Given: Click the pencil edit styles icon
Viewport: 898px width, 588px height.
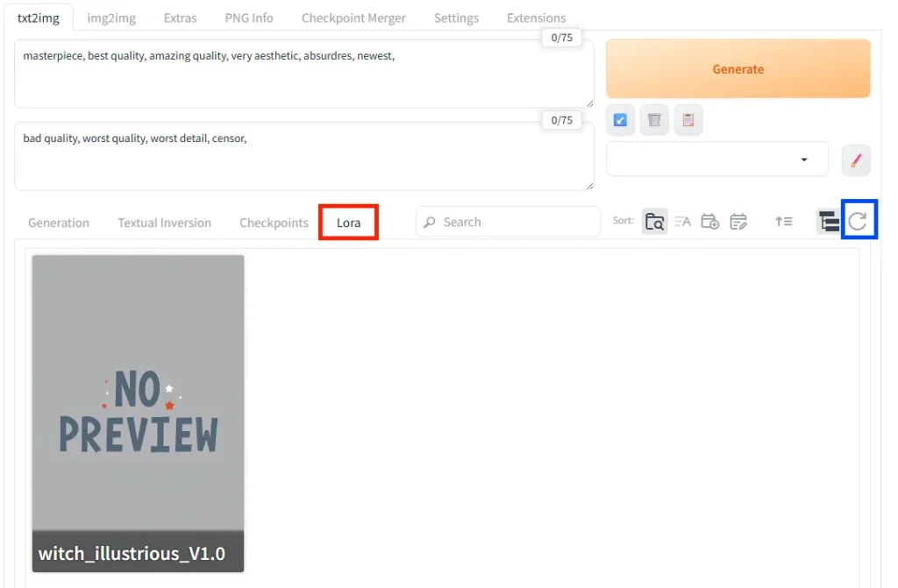Looking at the screenshot, I should (x=856, y=159).
